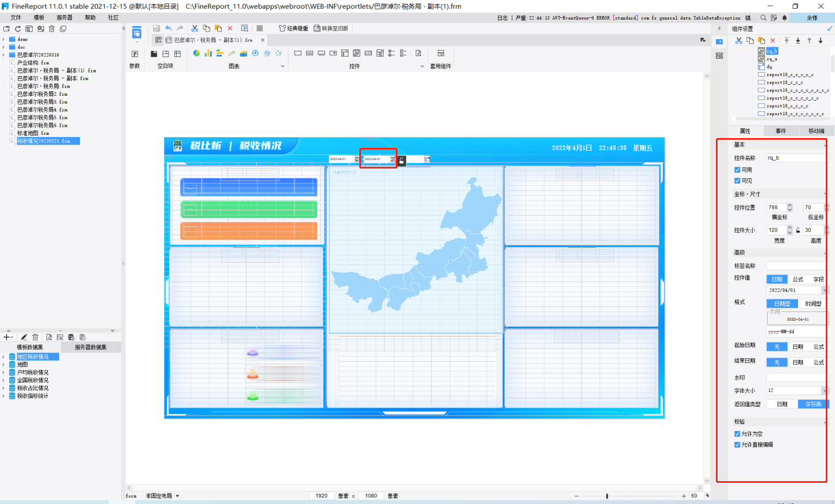Click the zoom-in plus next to the slider
The height and width of the screenshot is (504, 835).
[x=684, y=496]
